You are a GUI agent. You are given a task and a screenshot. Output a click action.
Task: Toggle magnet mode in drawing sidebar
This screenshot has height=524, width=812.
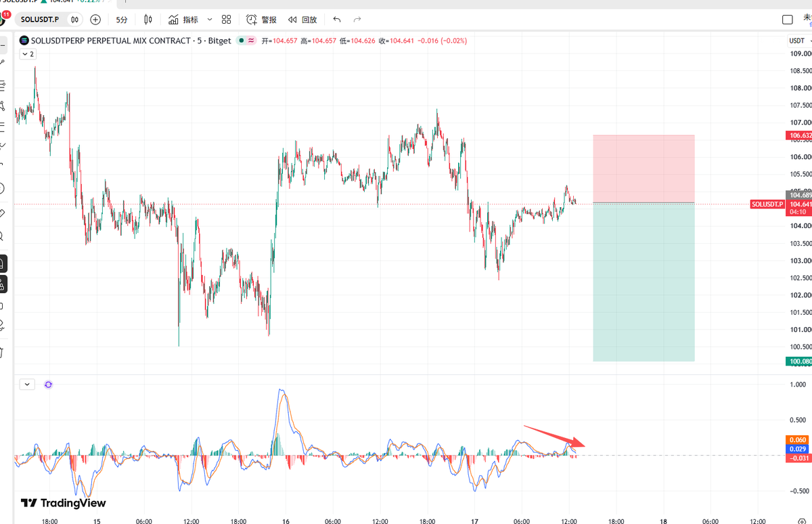(x=3, y=262)
